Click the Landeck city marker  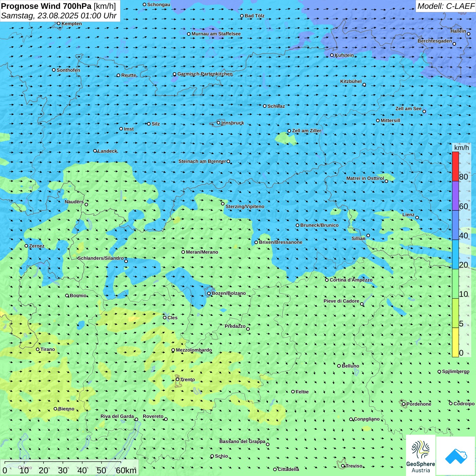pyautogui.click(x=95, y=151)
